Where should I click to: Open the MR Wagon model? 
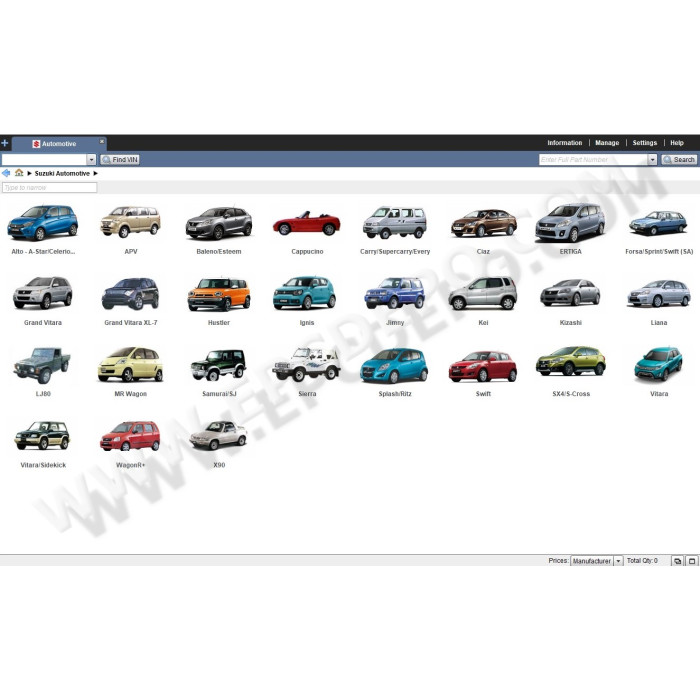pos(130,371)
